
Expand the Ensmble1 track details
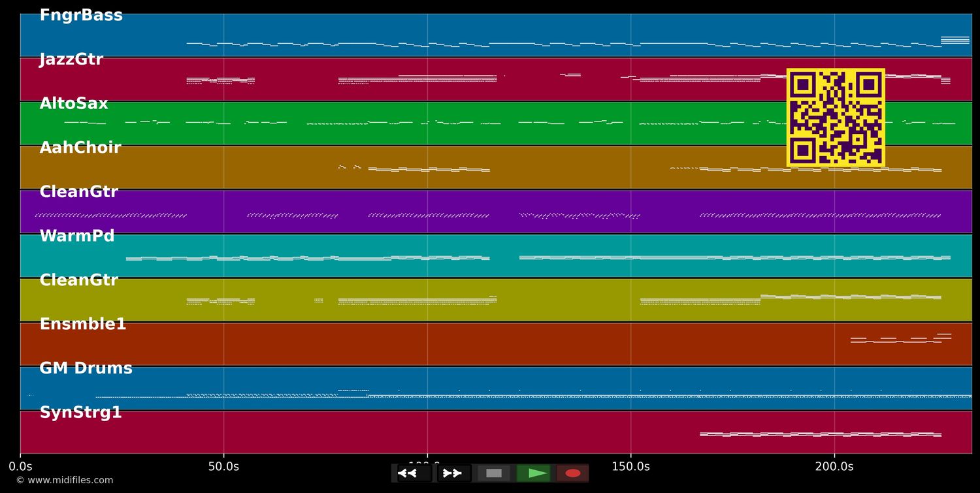pos(82,324)
